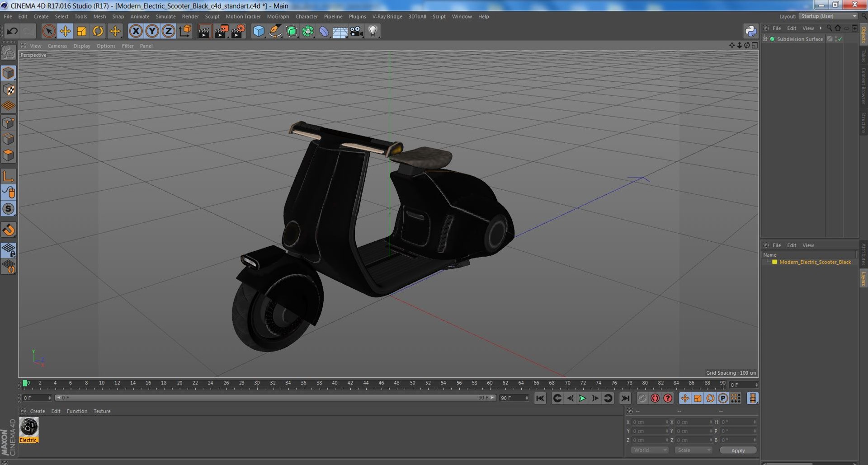This screenshot has width=868, height=465.
Task: Toggle X axis lock
Action: [136, 31]
